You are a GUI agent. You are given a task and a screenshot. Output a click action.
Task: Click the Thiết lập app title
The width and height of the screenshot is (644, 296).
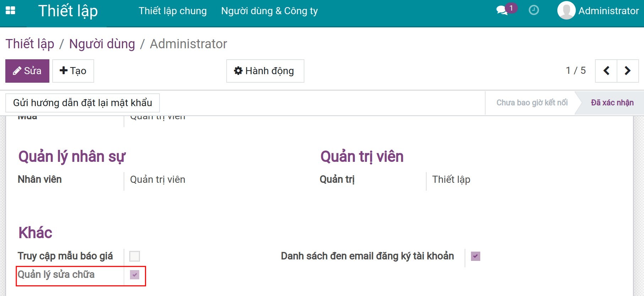[x=68, y=11]
